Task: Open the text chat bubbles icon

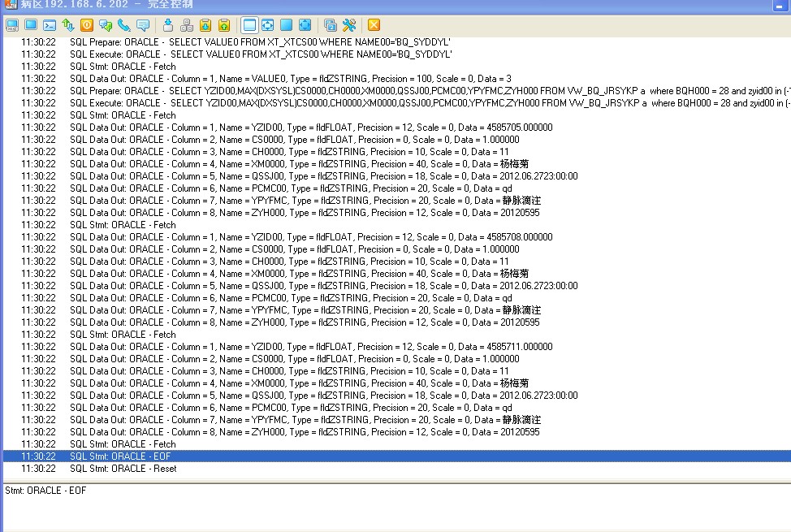Action: click(106, 24)
